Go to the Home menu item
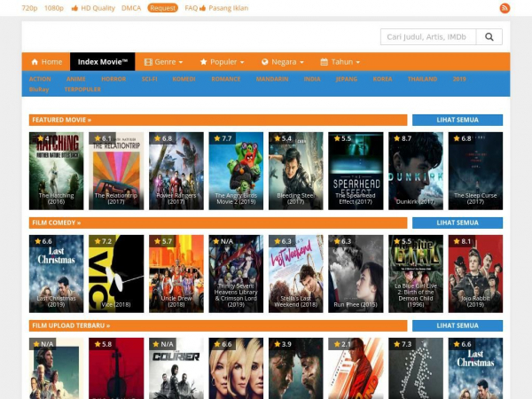Image resolution: width=532 pixels, height=399 pixels. (x=46, y=62)
